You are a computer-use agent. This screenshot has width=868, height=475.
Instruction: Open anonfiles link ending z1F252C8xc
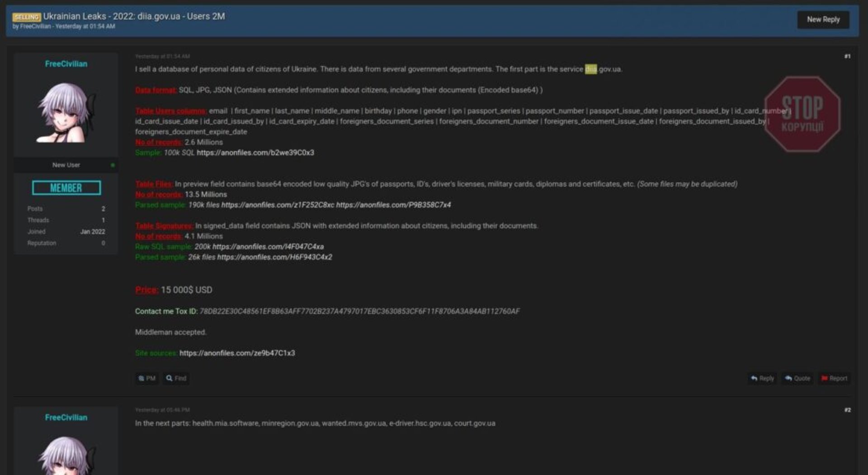[x=278, y=205]
